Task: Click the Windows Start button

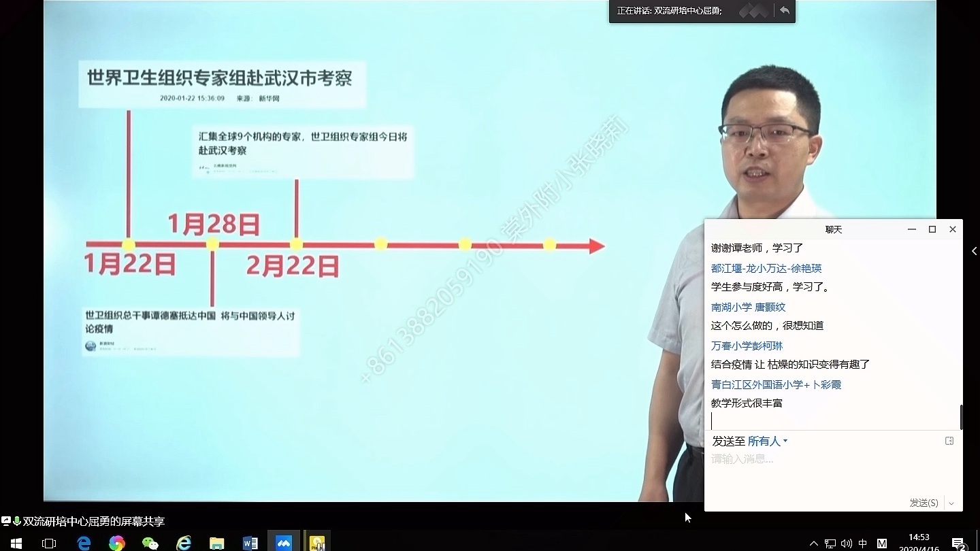Action: click(x=16, y=543)
